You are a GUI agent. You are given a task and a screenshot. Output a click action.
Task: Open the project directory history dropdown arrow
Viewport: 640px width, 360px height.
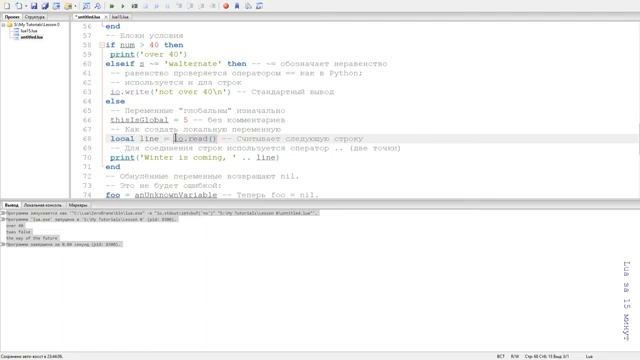click(x=76, y=6)
